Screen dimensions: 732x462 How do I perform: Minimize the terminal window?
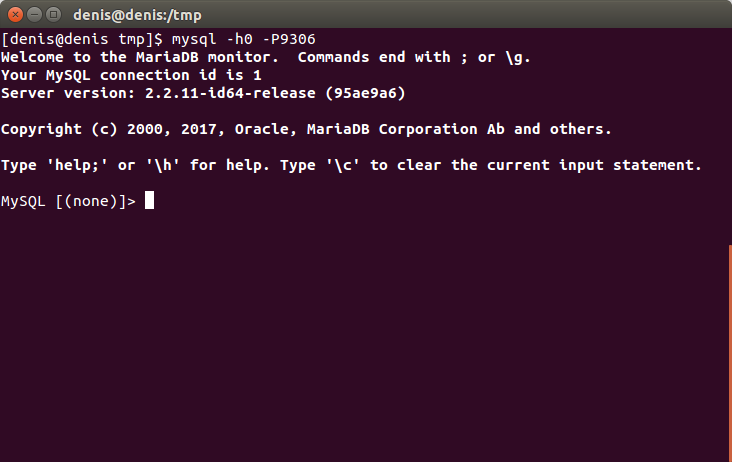(x=35, y=14)
